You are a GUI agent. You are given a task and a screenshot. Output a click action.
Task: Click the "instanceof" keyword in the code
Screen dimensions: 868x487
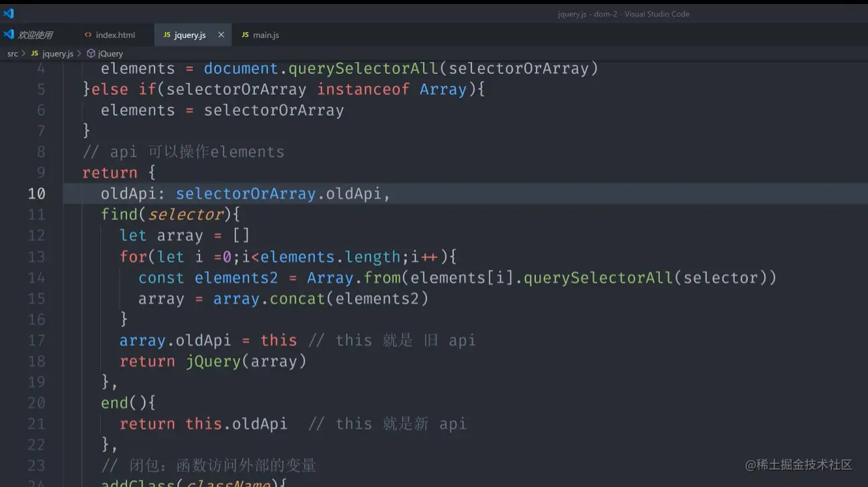[363, 89]
